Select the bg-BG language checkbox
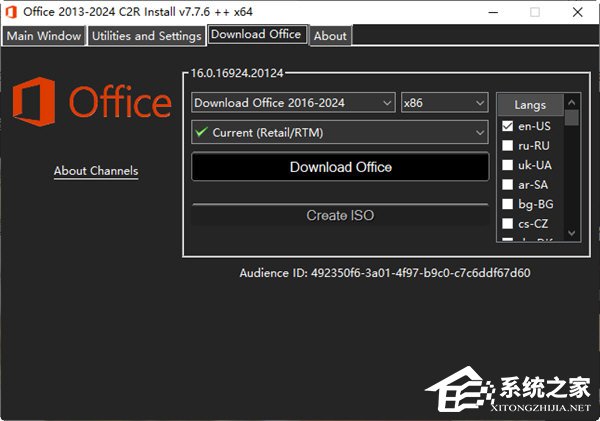This screenshot has width=600, height=421. coord(507,204)
